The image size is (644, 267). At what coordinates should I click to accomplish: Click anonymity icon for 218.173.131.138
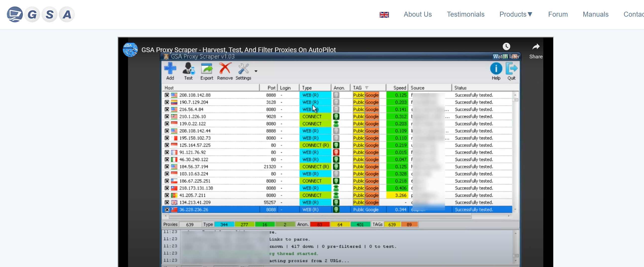[336, 188]
